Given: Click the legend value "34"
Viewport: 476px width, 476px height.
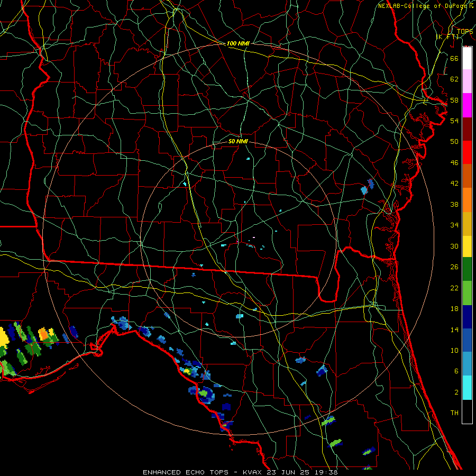Looking at the screenshot, I should [x=454, y=225].
